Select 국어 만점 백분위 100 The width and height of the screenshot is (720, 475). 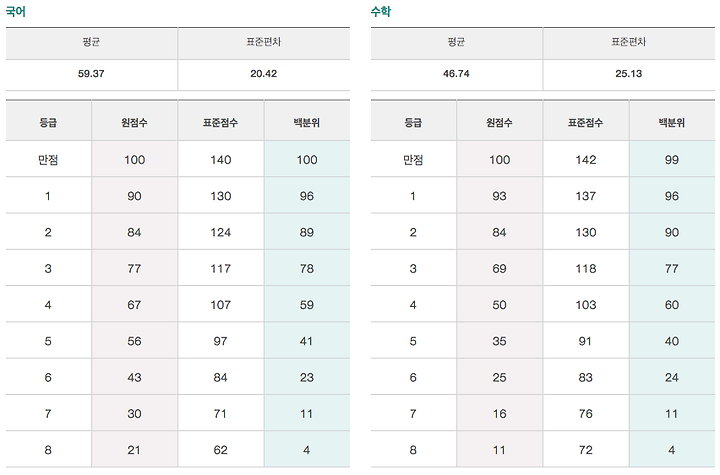click(307, 160)
